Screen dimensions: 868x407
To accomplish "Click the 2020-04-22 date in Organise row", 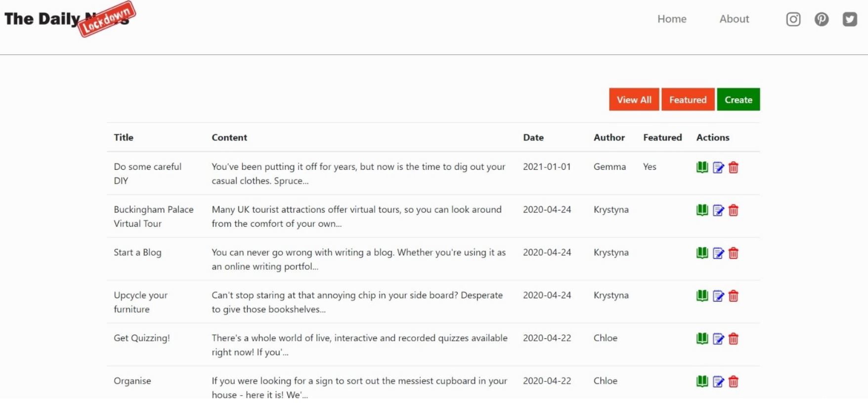I will coord(547,381).
